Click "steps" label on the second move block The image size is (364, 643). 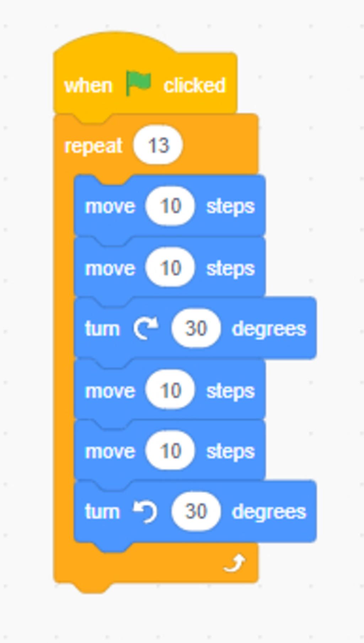(x=231, y=269)
